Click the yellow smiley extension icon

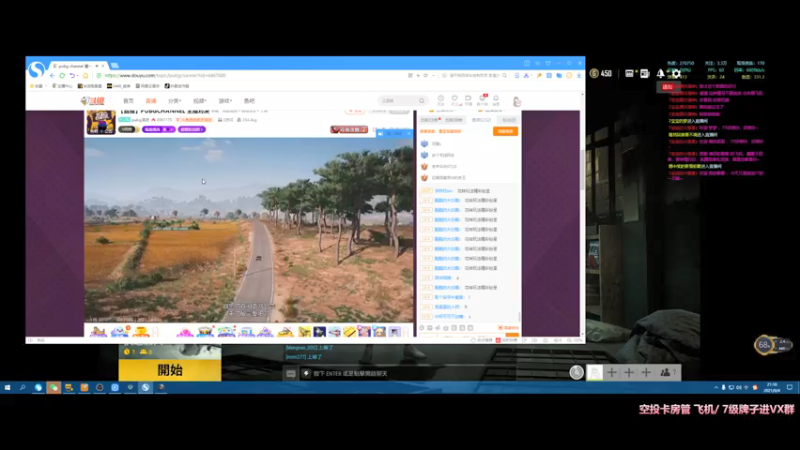[569, 76]
